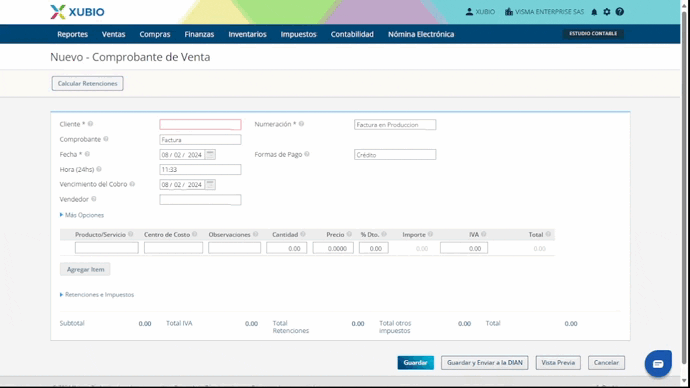Open the help question mark icon
This screenshot has height=388, width=690.
click(620, 12)
